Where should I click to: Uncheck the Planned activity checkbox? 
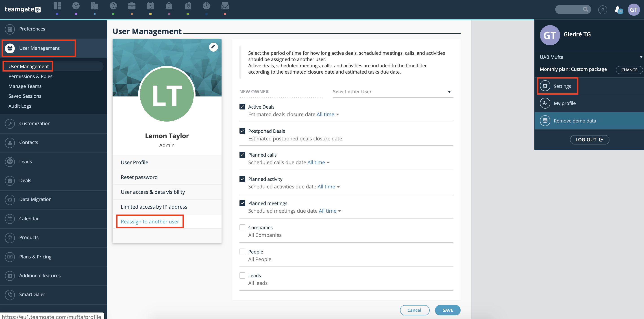click(x=242, y=179)
